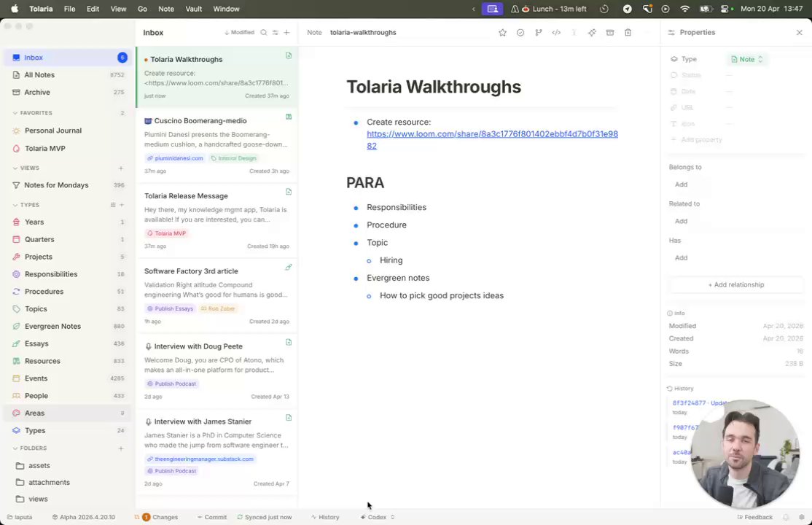Click theengineeringmanager.substack.com link tag
Viewport: 812px width, 525px height.
[200, 459]
